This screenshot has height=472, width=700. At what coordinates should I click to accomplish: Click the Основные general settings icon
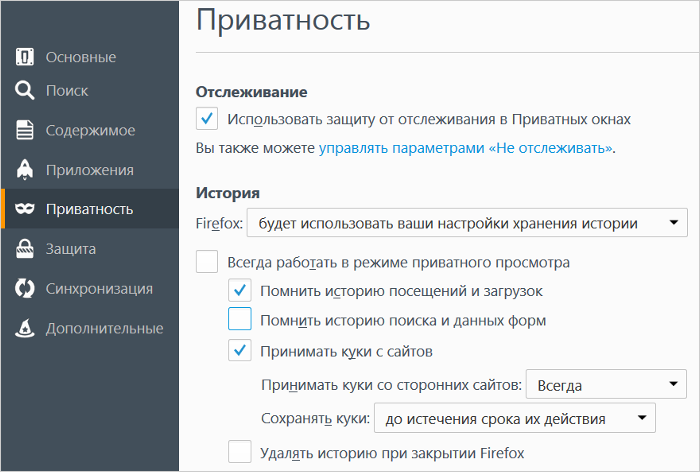(25, 57)
